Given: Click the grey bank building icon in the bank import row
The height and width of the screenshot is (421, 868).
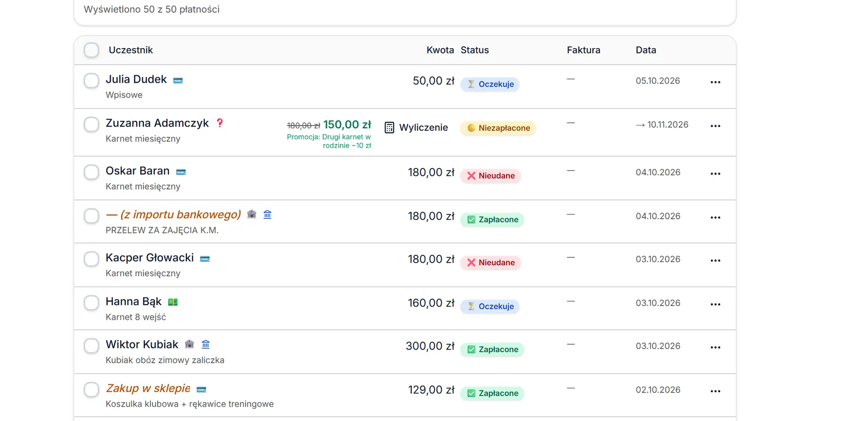Looking at the screenshot, I should click(x=252, y=214).
